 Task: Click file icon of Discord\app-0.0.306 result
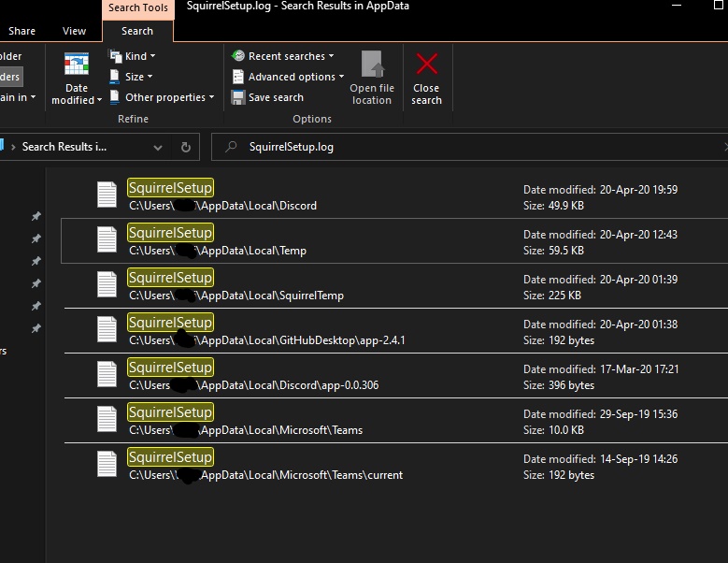point(107,374)
